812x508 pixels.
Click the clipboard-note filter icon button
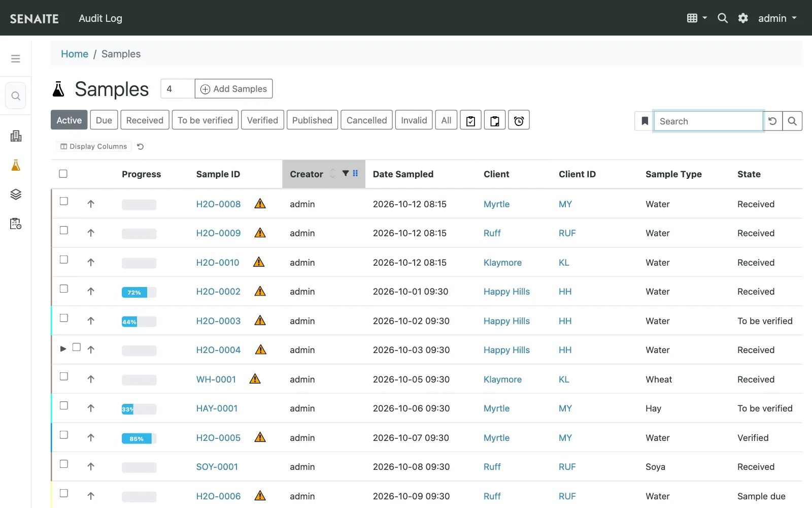point(495,120)
